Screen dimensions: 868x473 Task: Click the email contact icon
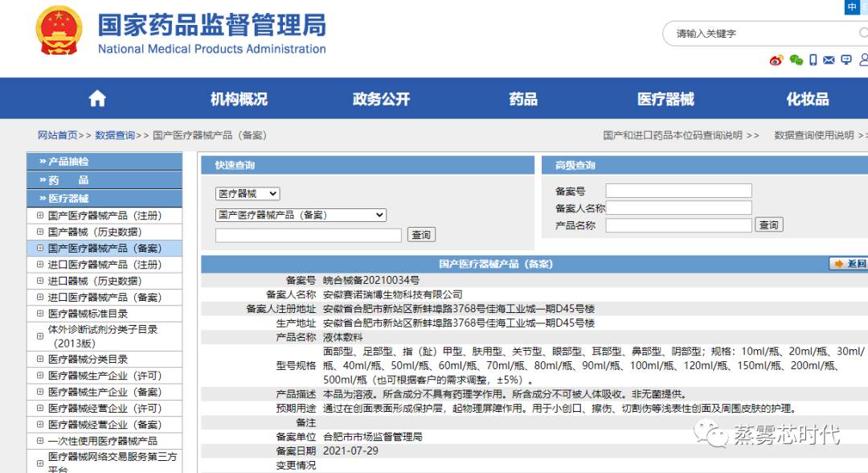[x=829, y=60]
